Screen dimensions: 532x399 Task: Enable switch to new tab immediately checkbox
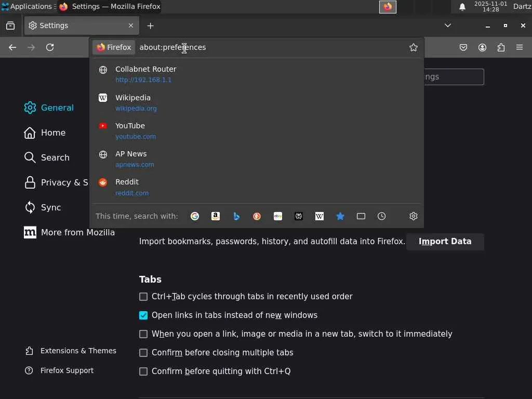143,334
